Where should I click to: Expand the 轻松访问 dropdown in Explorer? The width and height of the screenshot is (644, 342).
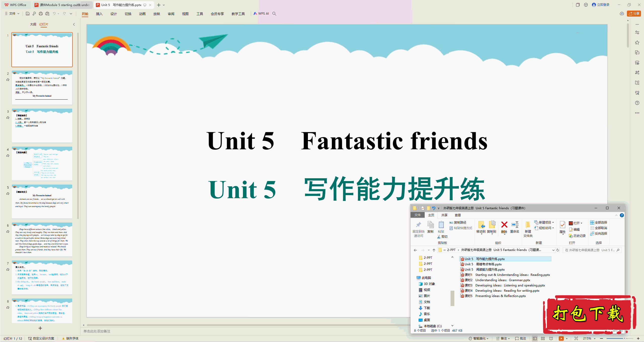click(544, 228)
